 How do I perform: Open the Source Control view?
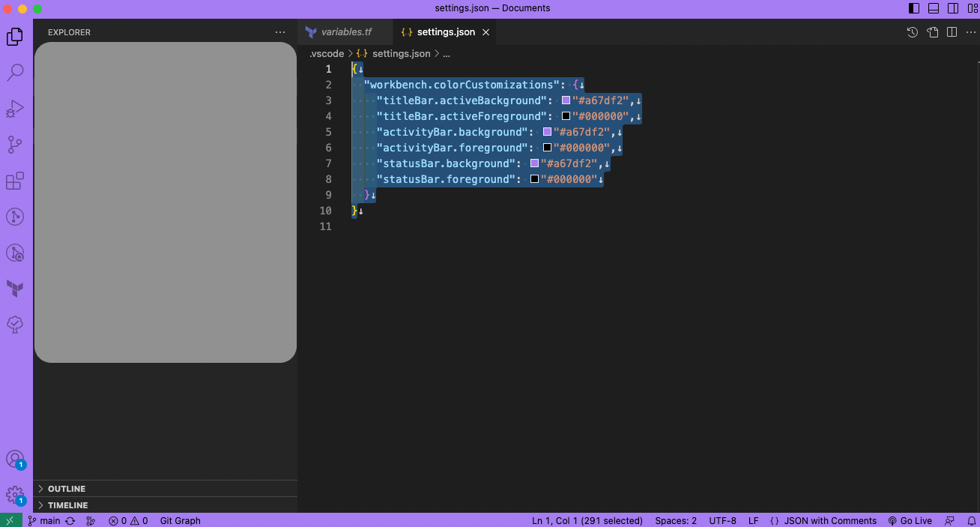pos(15,145)
